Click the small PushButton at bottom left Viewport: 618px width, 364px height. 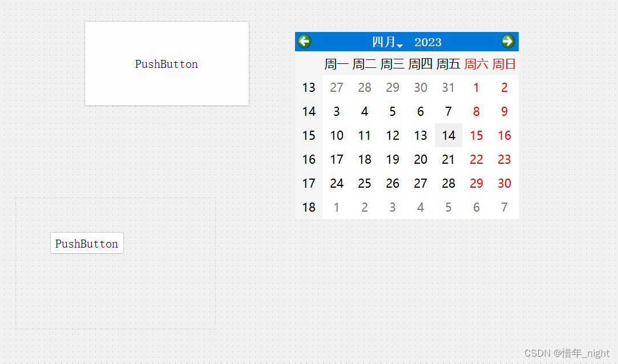87,244
